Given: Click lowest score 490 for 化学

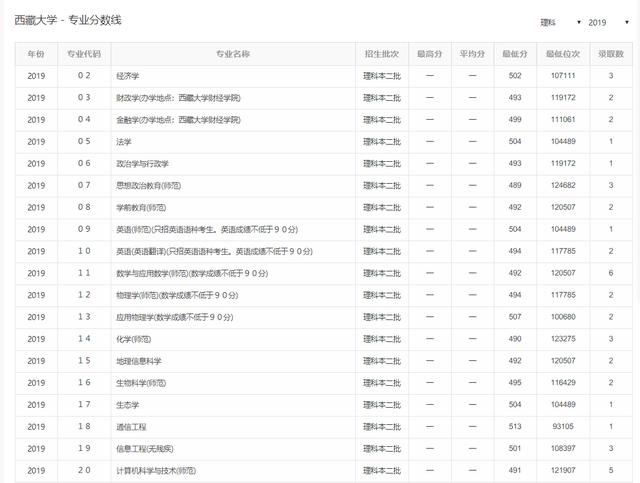Looking at the screenshot, I should (515, 339).
